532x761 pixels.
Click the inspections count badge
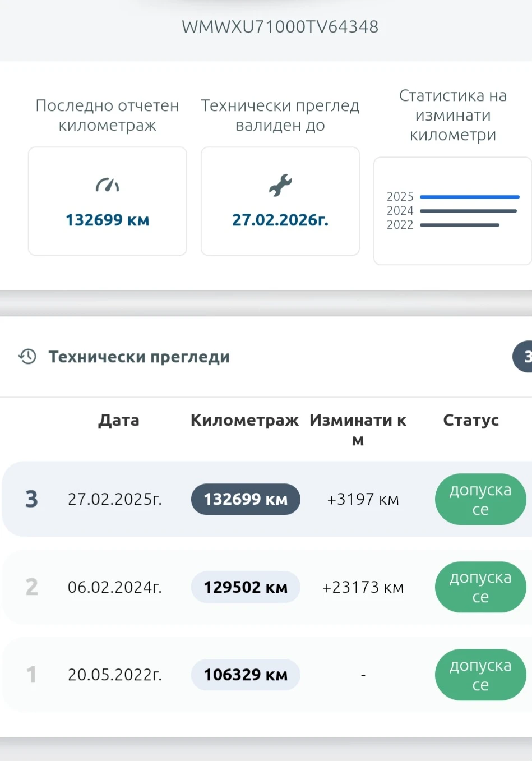[x=524, y=356]
